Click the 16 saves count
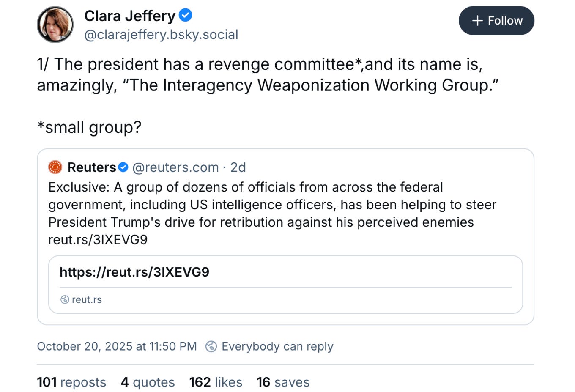Screen dimensions: 575x392 pyautogui.click(x=283, y=382)
